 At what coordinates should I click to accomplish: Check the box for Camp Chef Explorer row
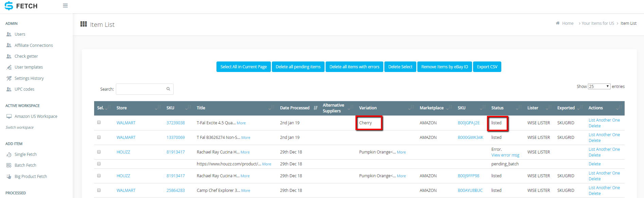[99, 190]
